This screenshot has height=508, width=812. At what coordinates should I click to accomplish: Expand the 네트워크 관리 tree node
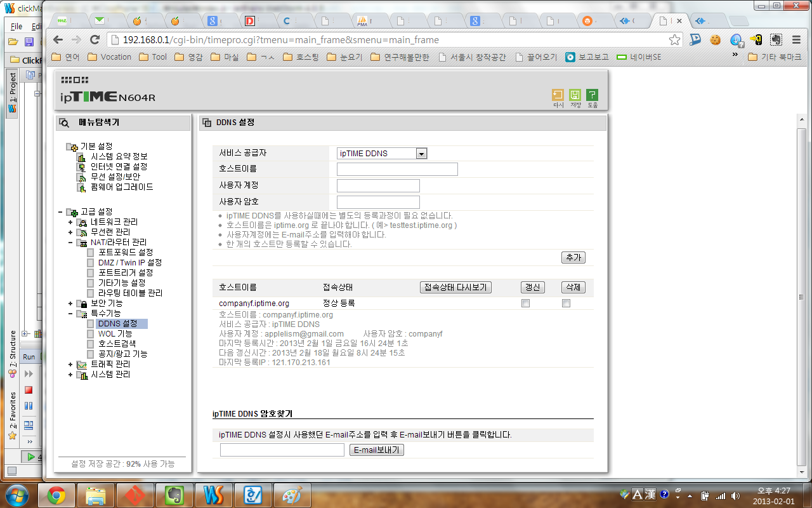pos(70,222)
